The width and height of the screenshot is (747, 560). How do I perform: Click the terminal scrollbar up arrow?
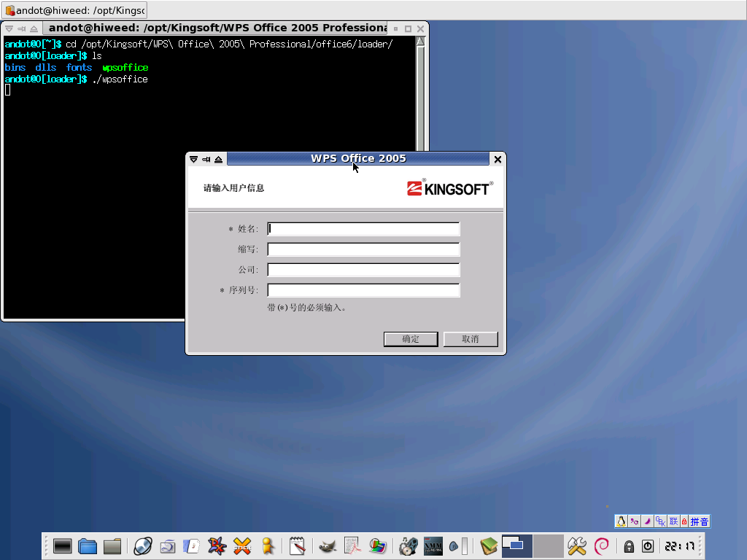coord(420,42)
